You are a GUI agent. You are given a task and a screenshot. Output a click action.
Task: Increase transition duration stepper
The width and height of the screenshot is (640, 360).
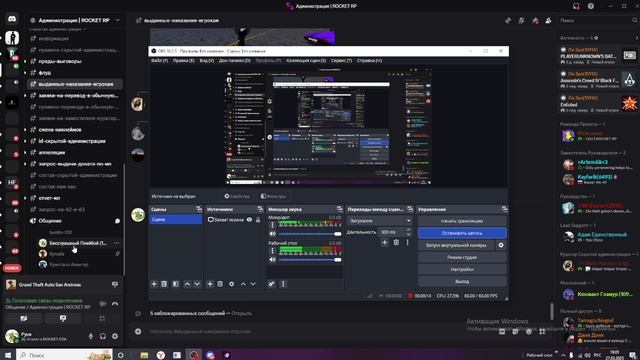click(x=408, y=230)
